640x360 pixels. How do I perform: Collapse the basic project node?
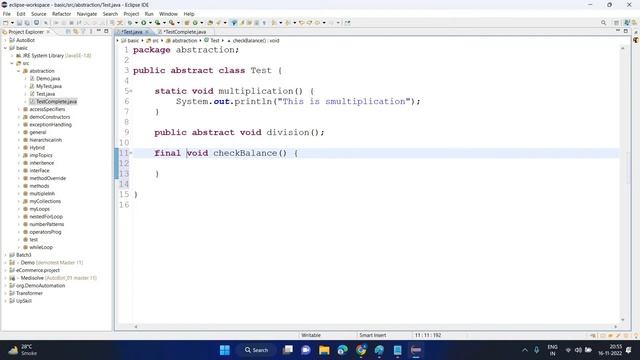(x=5, y=48)
